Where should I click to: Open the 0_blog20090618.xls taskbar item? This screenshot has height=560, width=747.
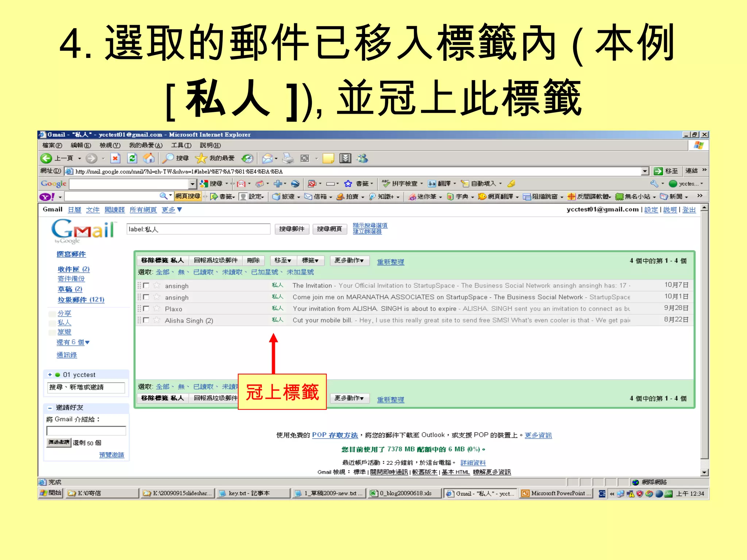pyautogui.click(x=404, y=493)
